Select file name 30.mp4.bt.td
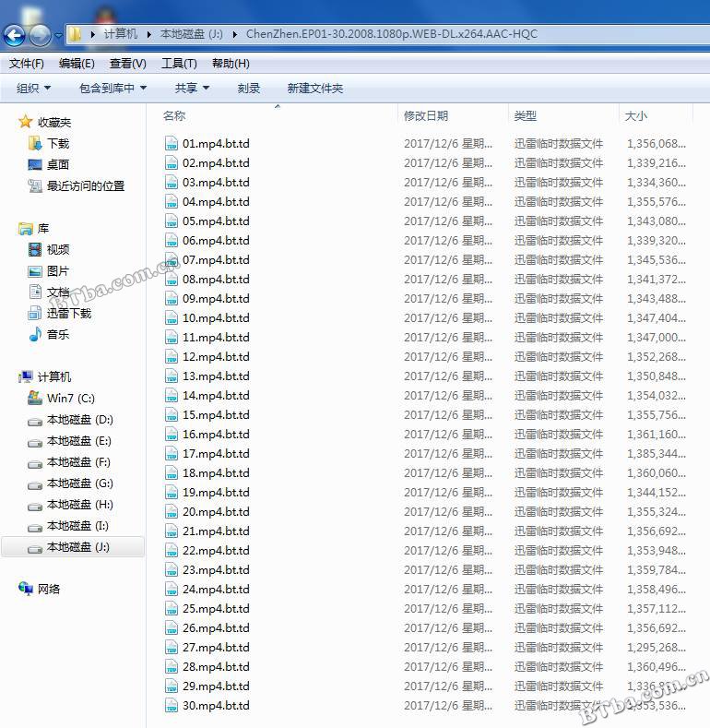This screenshot has width=710, height=728. [216, 705]
